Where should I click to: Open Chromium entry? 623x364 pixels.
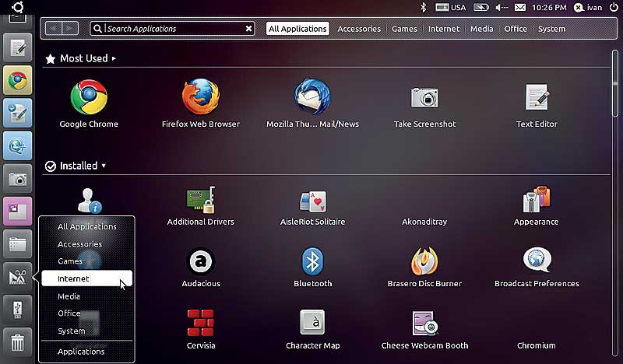coord(537,345)
